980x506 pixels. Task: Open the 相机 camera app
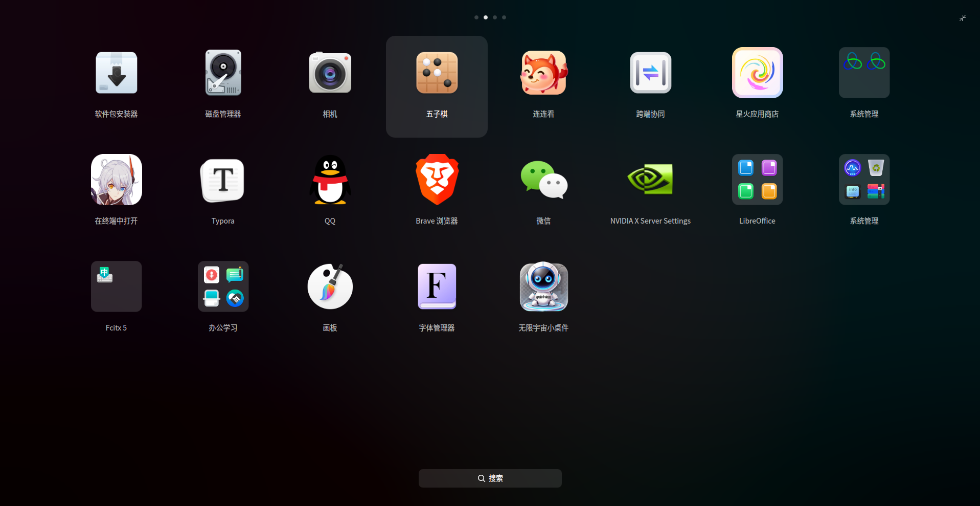330,73
